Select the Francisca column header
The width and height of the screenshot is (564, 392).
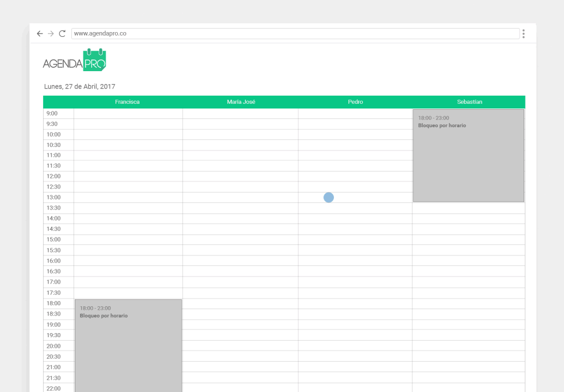(x=127, y=102)
